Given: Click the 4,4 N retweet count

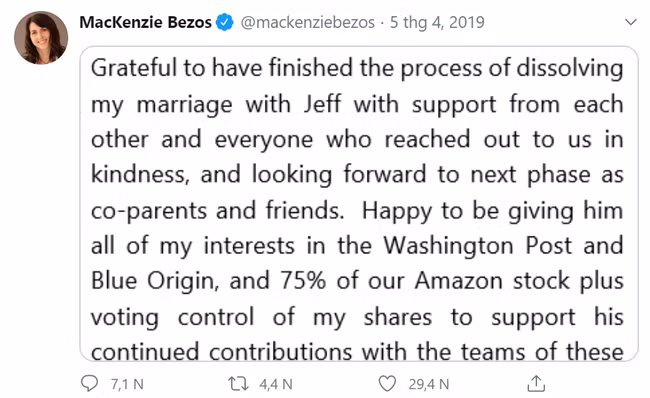Looking at the screenshot, I should coord(276,384).
